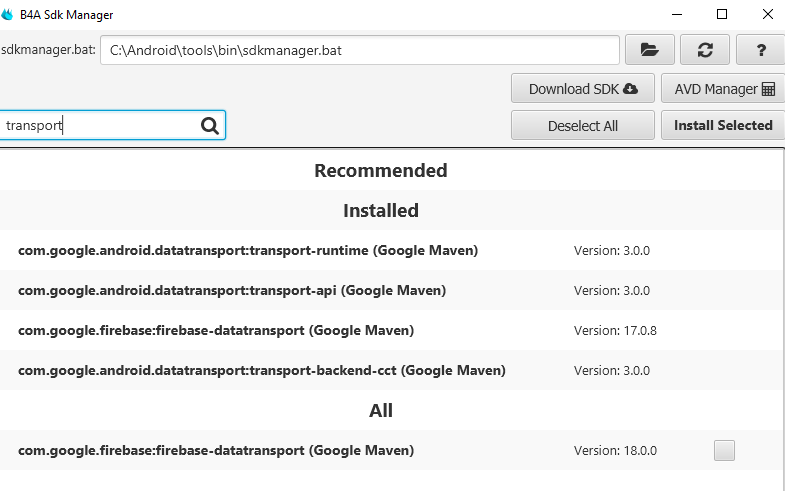Screen dimensions: 785x491
Task: Select the transport-runtime package row
Action: [248, 250]
